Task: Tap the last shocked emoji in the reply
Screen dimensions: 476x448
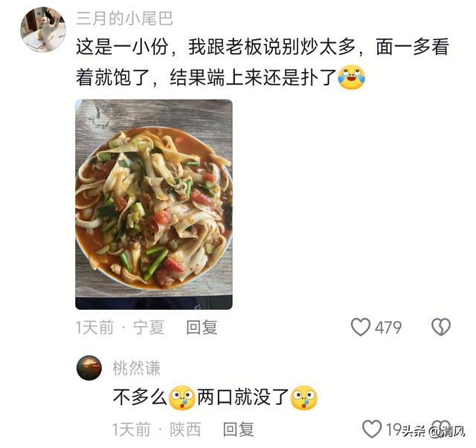Action: point(304,397)
